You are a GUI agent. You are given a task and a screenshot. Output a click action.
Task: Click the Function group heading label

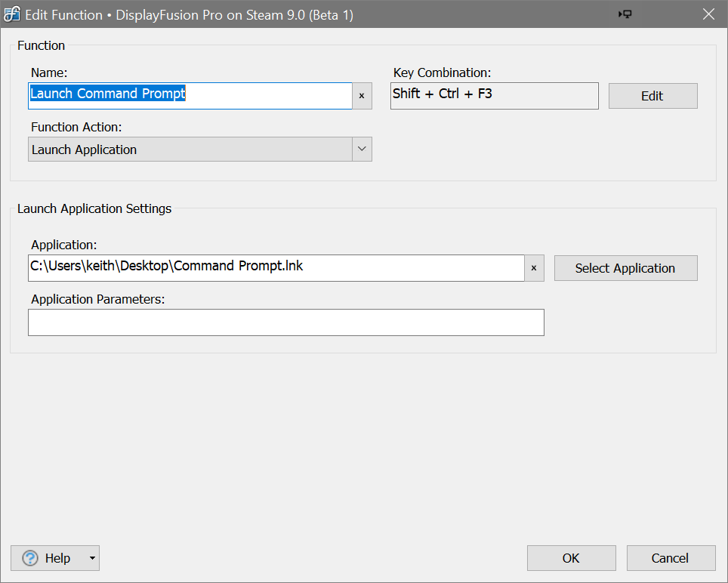tap(41, 45)
